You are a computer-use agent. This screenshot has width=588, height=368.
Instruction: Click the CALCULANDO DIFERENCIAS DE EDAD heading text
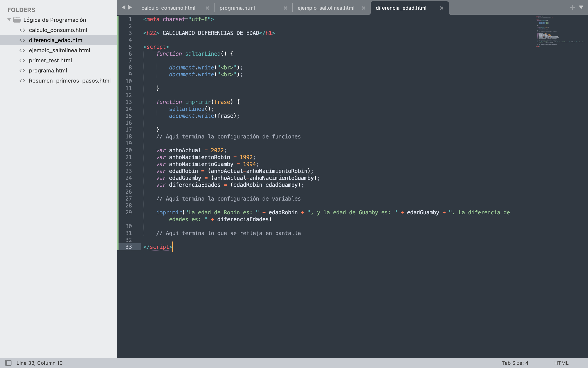click(x=211, y=33)
